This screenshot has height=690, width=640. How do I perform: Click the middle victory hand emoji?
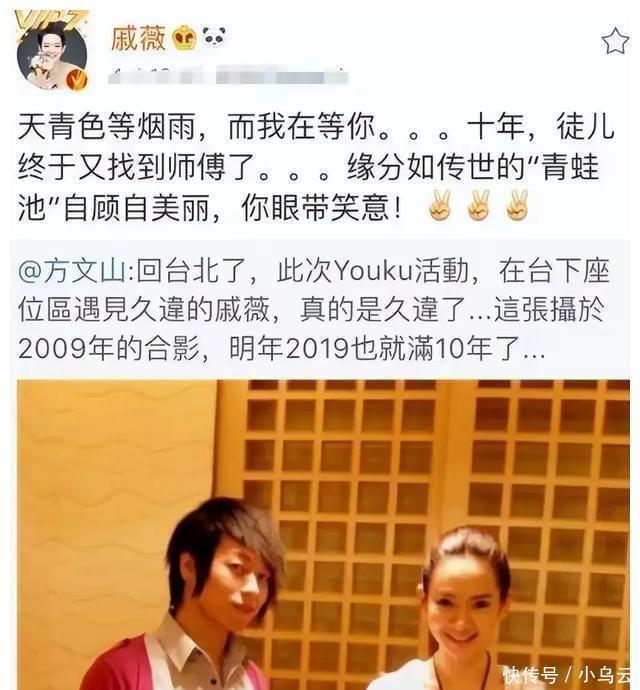[479, 206]
